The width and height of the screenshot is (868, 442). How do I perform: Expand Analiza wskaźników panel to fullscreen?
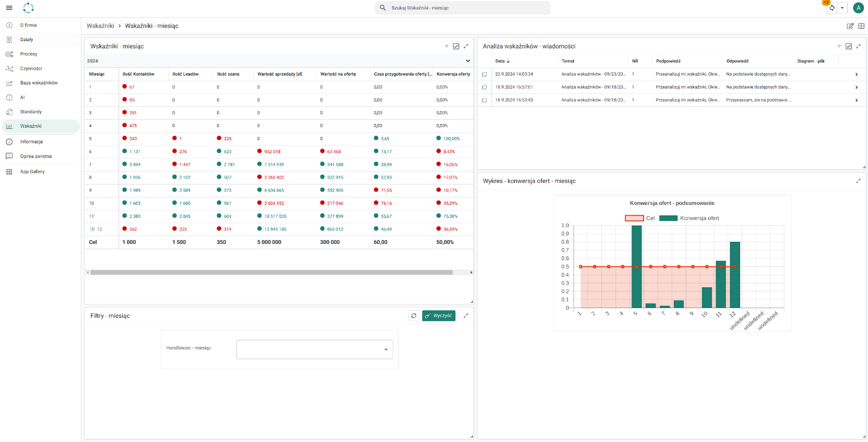point(859,46)
